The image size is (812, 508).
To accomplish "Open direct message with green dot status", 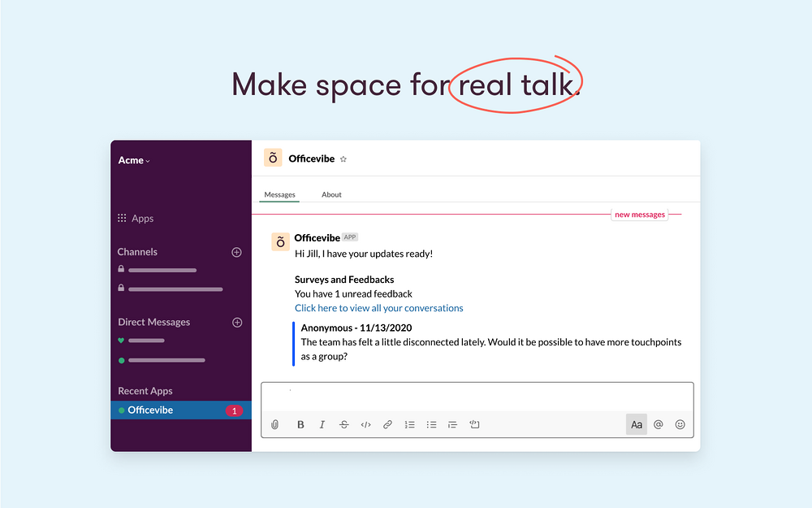I will (162, 360).
